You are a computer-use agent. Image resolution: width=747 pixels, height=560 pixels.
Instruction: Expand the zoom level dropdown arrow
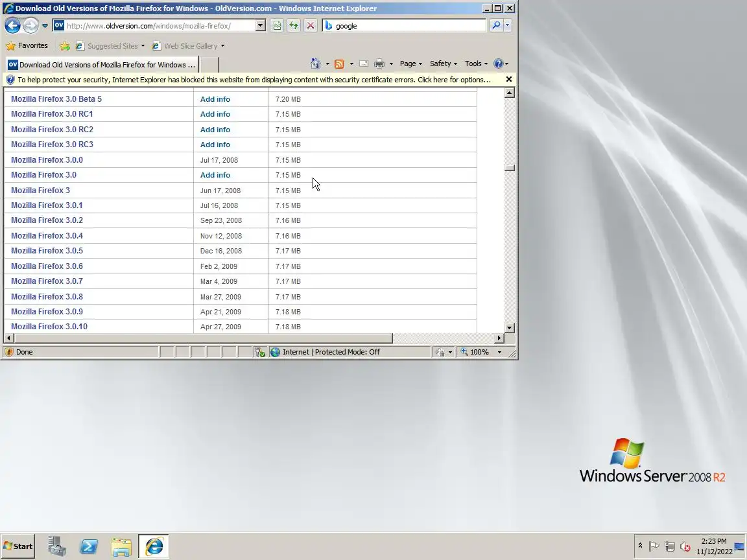pyautogui.click(x=499, y=352)
